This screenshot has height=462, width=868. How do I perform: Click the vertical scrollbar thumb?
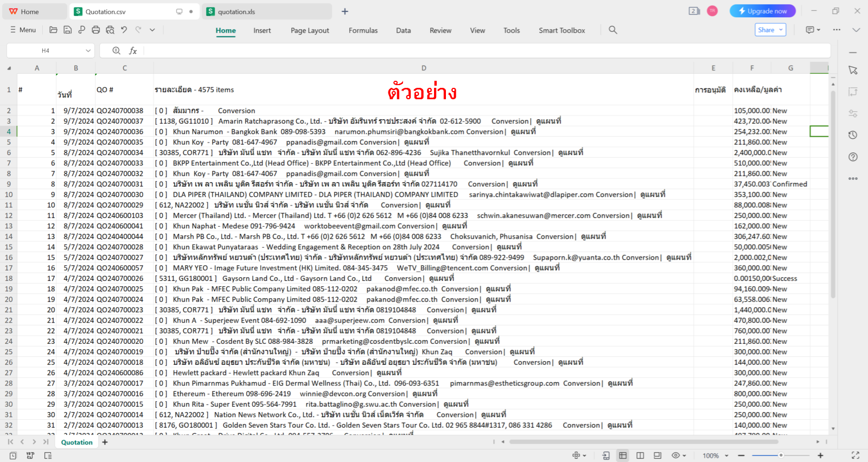point(833,194)
